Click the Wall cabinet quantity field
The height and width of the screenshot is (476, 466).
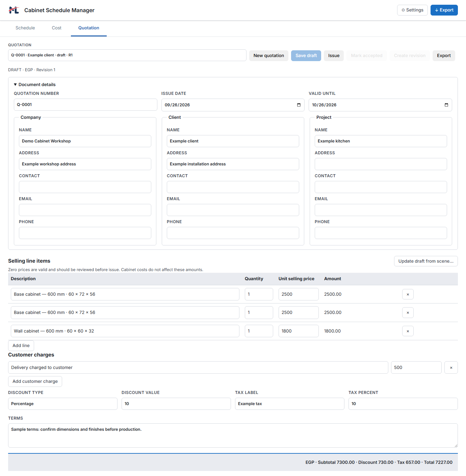(259, 331)
